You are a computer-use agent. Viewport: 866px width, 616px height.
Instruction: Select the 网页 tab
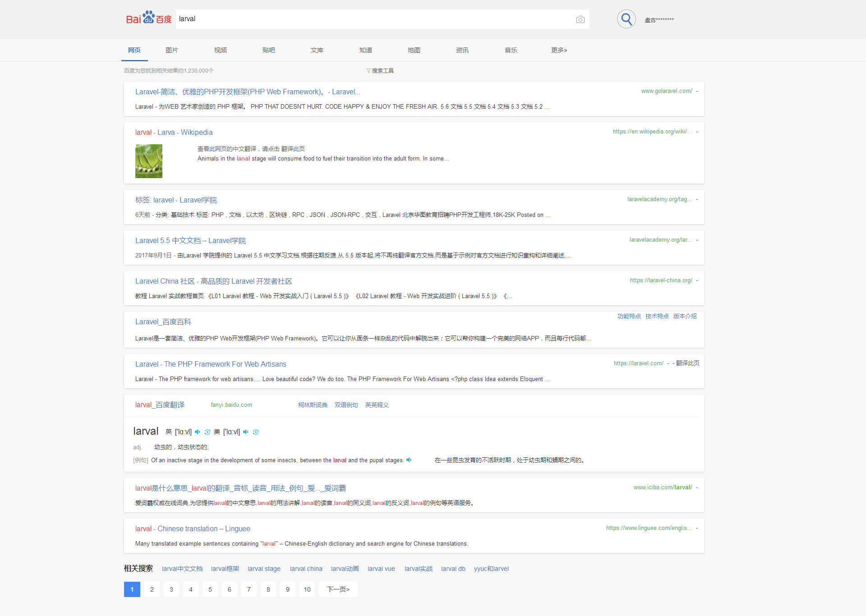134,50
